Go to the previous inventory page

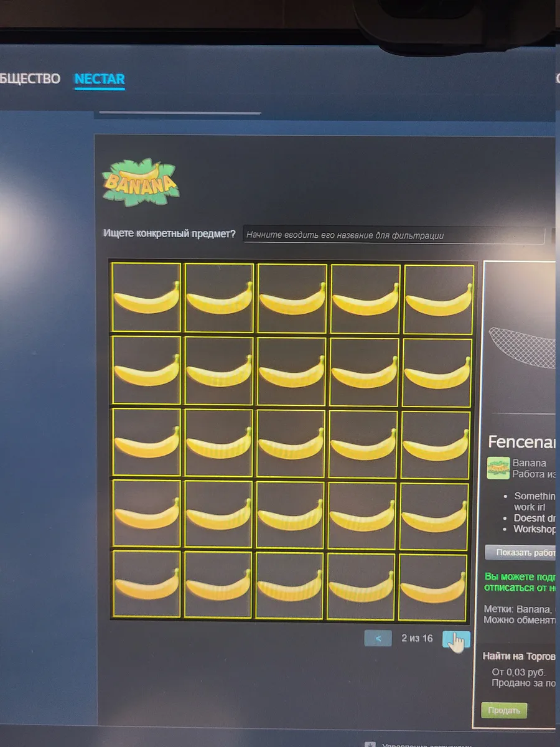pos(378,638)
